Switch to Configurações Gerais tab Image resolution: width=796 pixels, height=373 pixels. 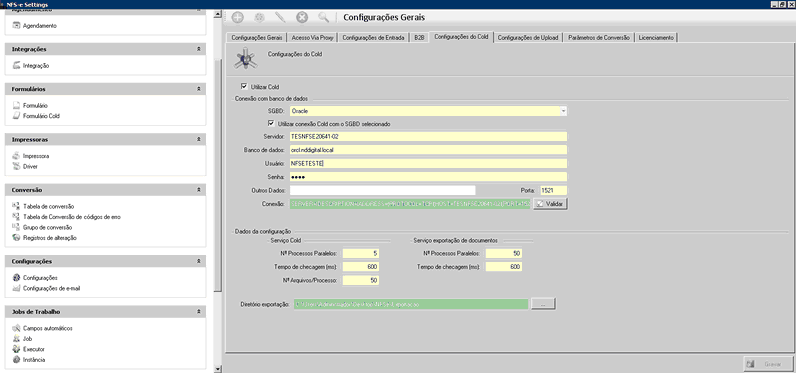point(256,38)
